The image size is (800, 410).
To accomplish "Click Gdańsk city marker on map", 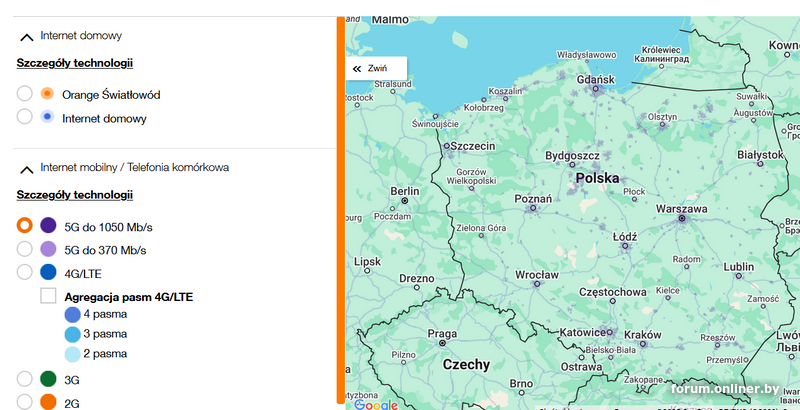I will (x=595, y=89).
